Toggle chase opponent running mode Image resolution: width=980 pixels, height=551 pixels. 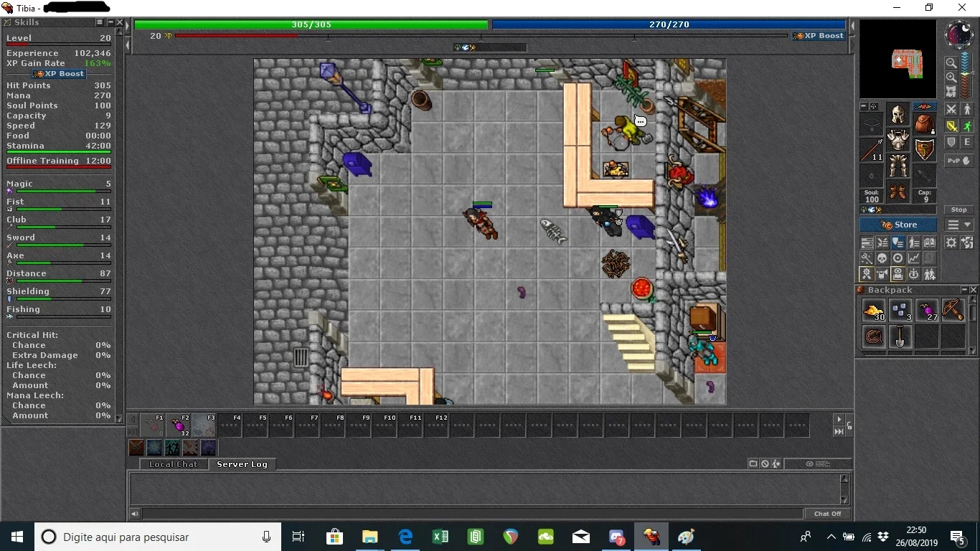coord(966,126)
